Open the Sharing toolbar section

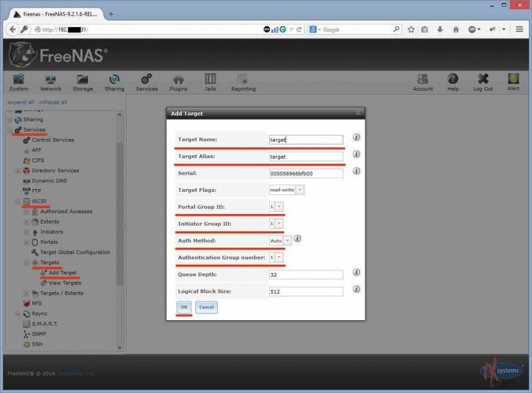point(114,83)
